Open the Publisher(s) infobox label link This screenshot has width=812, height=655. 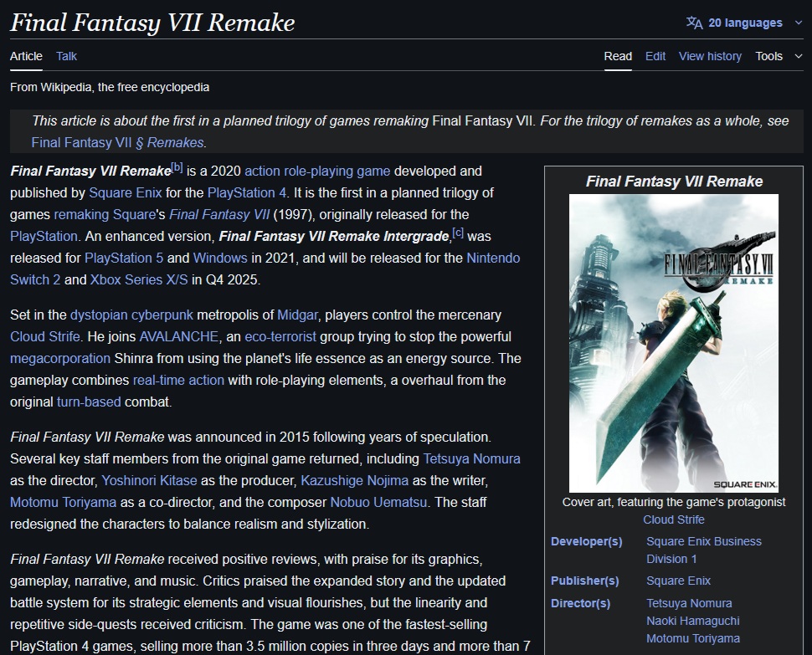584,581
